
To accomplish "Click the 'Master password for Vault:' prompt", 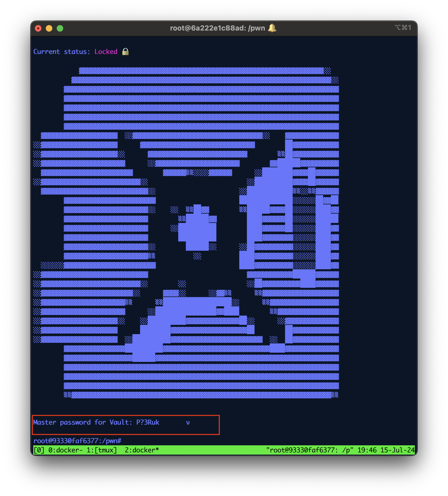I will (x=83, y=422).
